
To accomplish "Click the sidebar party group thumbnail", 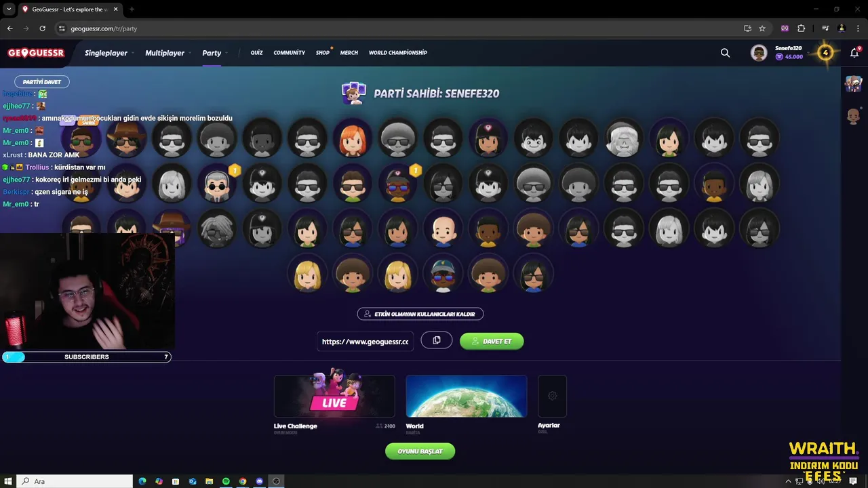I will pos(853,83).
